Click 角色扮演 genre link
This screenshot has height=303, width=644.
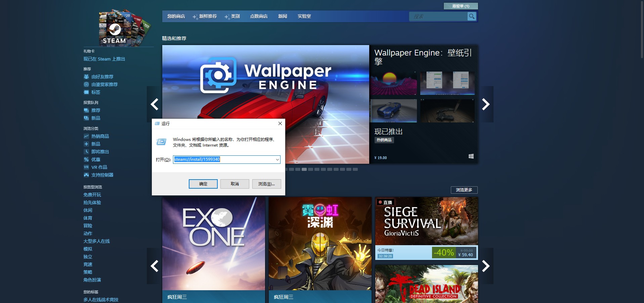click(92, 280)
